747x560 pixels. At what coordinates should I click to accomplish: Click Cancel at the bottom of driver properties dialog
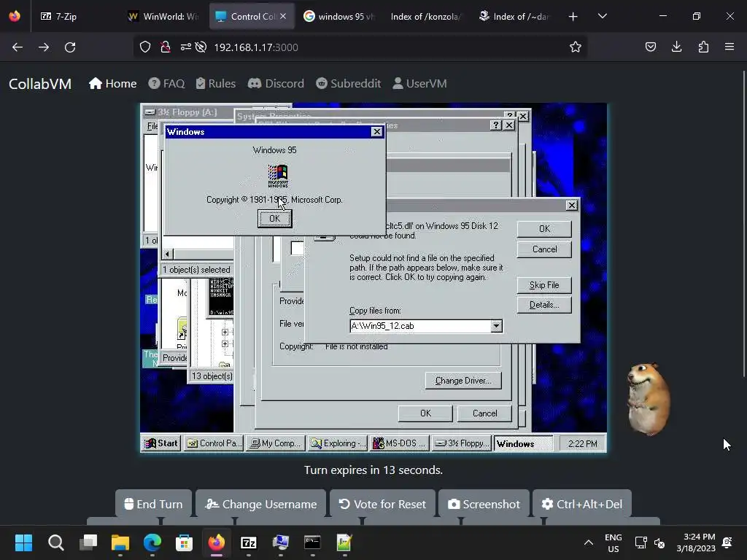pyautogui.click(x=484, y=413)
